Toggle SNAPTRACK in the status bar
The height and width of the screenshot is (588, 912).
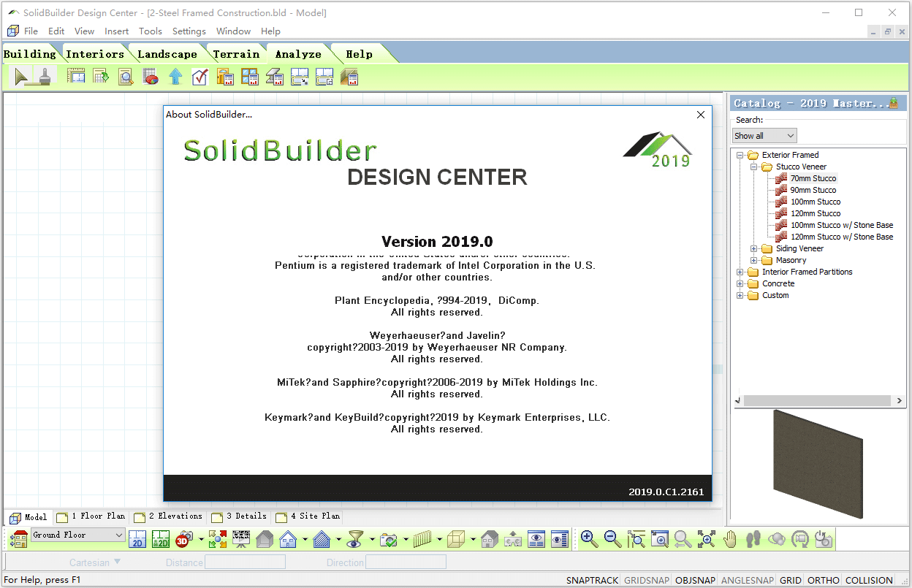592,581
